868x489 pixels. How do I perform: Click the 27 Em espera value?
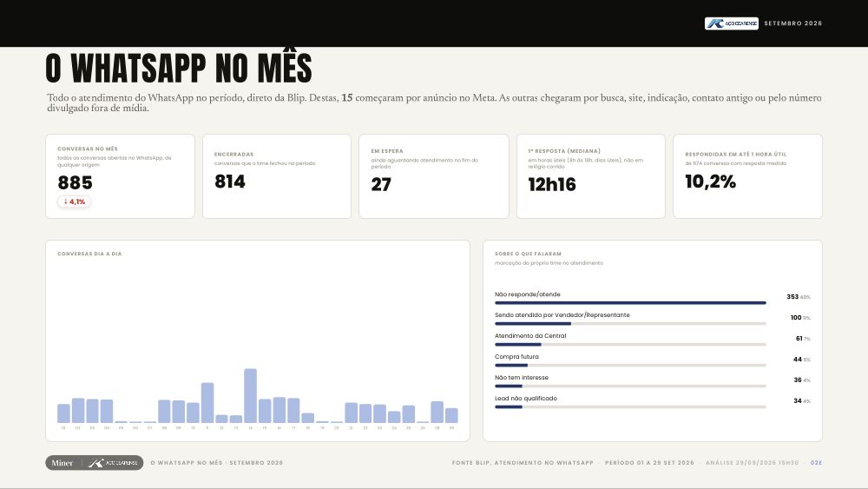pyautogui.click(x=381, y=184)
